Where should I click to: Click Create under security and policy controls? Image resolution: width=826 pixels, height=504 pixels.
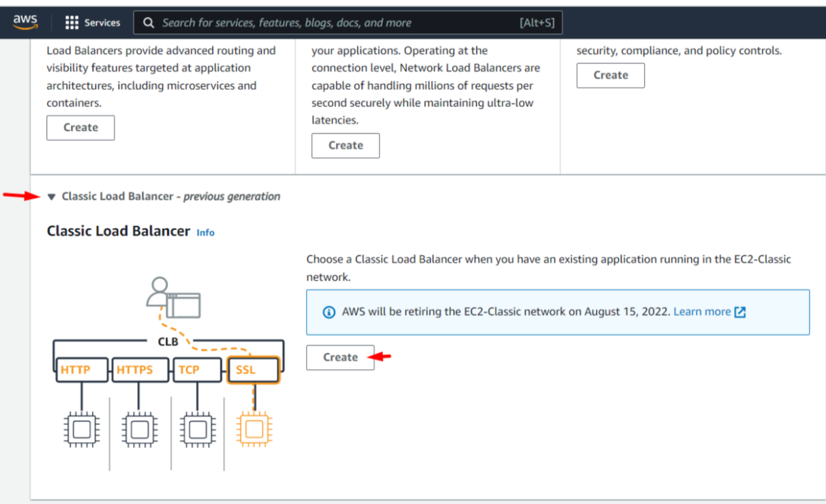(611, 75)
